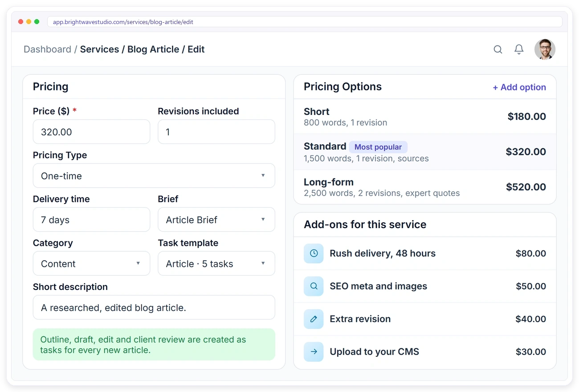
Task: Click the Revisions included field
Action: pyautogui.click(x=216, y=132)
